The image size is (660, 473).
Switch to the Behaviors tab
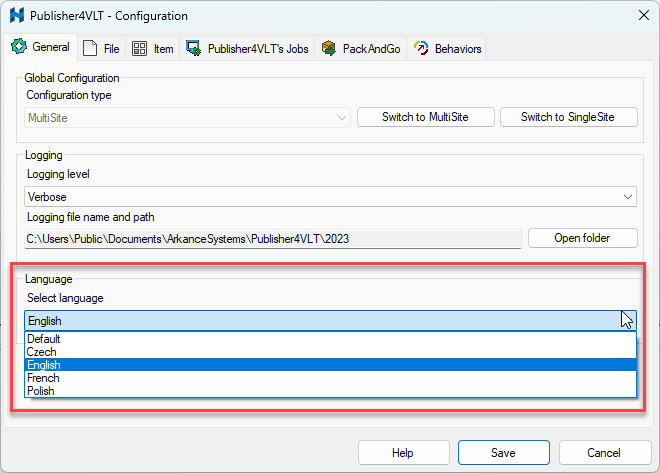(457, 48)
